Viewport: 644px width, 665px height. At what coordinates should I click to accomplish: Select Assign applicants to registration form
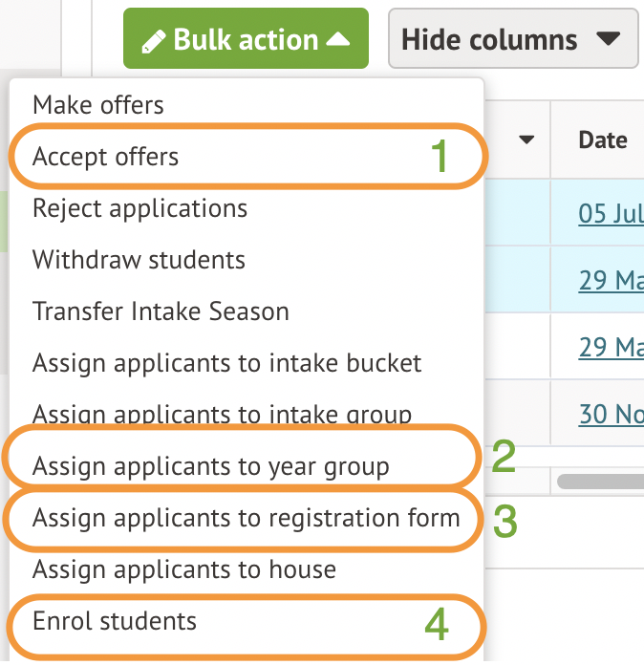246,518
